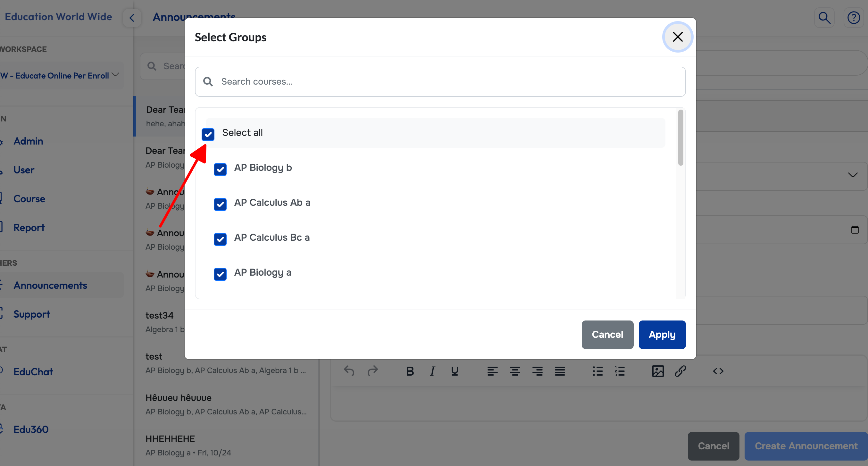
Task: Select the bulleted list icon
Action: 598,371
